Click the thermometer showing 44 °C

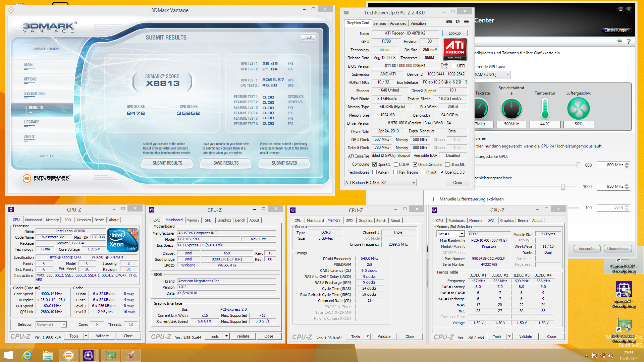pos(545,108)
